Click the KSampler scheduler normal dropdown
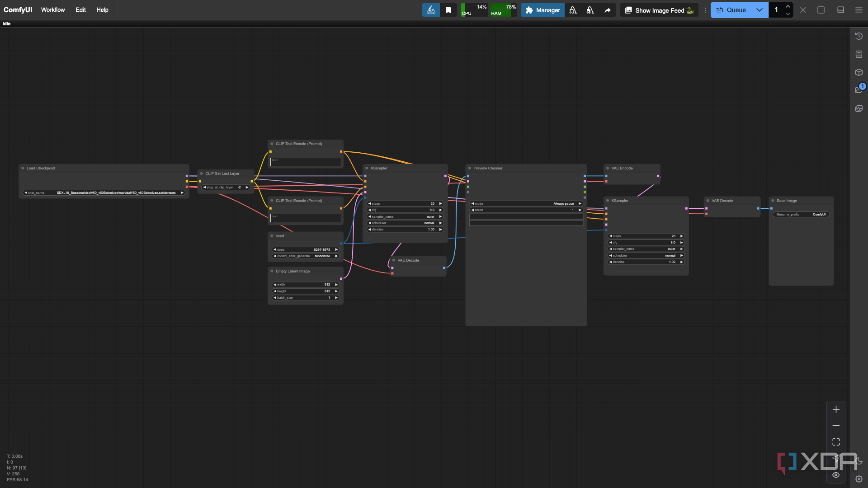868x488 pixels. (404, 223)
